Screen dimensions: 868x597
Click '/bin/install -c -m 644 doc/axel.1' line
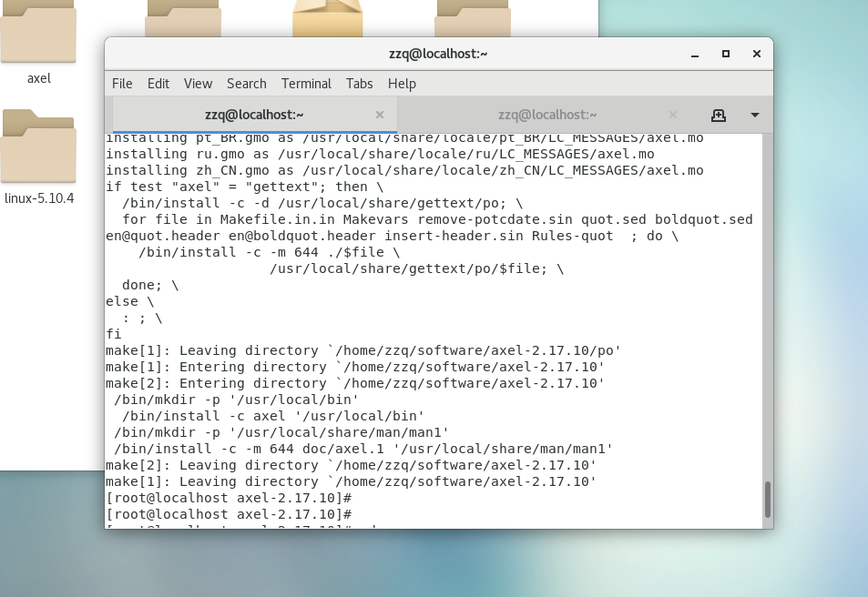point(363,449)
